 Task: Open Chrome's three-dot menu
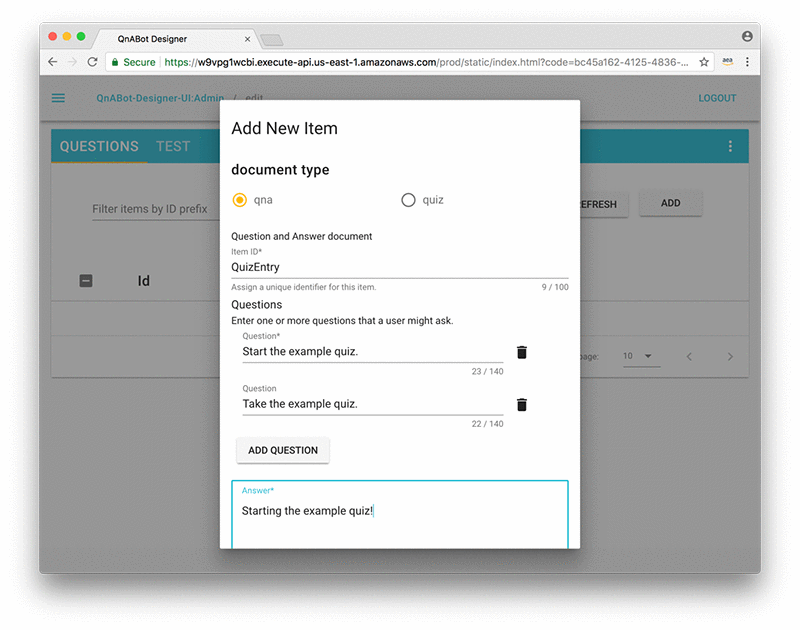tap(747, 62)
